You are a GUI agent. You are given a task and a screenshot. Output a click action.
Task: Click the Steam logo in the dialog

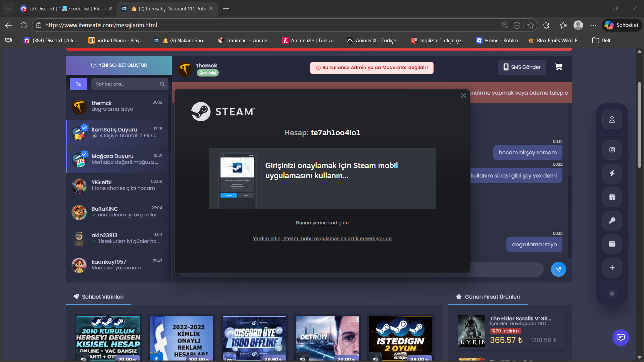[224, 111]
